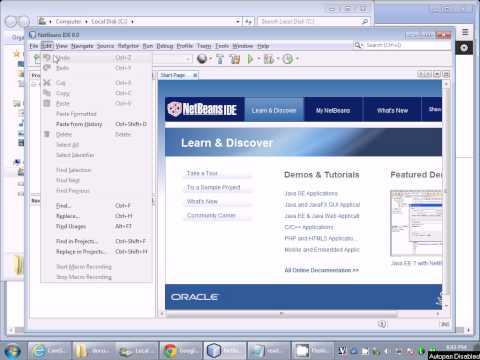Click the Profile Project clock icon
This screenshot has height=360, width=480.
click(288, 59)
